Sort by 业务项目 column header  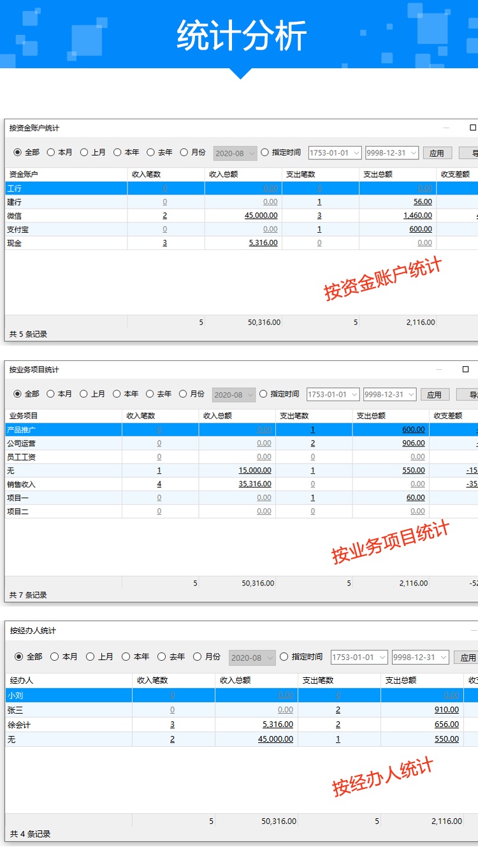[63, 416]
